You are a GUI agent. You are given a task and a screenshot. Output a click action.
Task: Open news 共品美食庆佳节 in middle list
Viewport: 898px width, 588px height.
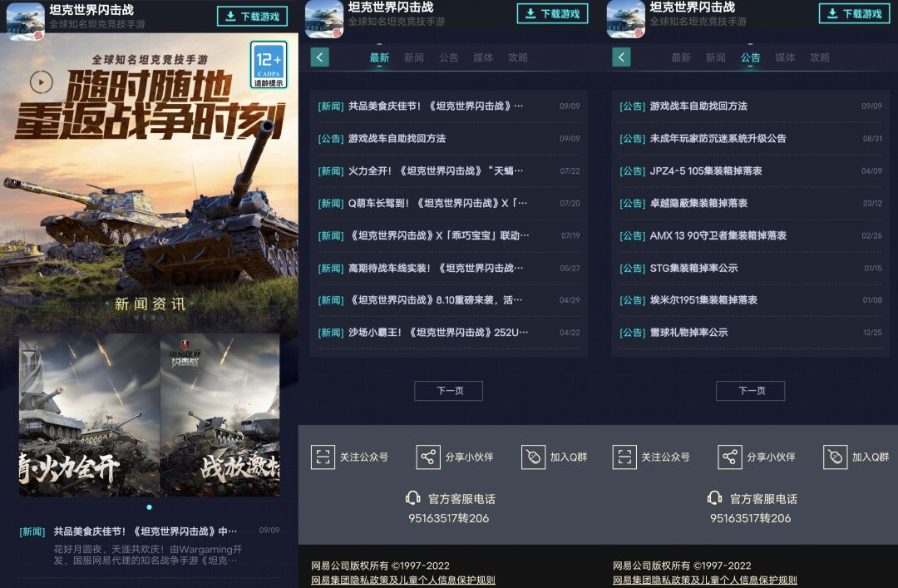tap(449, 106)
